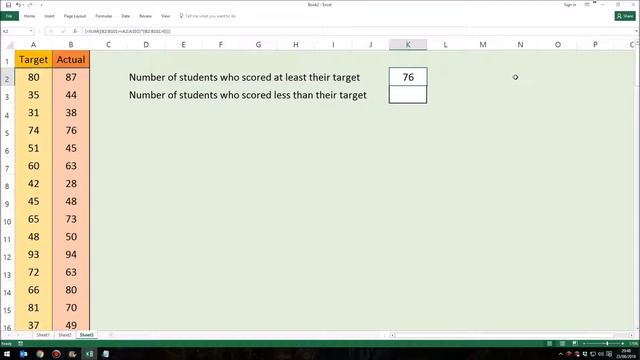Open the Windows Start menu
The height and width of the screenshot is (360, 640).
[x=7, y=354]
